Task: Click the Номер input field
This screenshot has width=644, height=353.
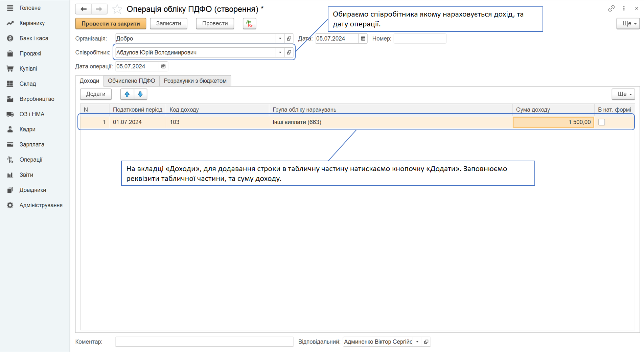Action: (420, 39)
